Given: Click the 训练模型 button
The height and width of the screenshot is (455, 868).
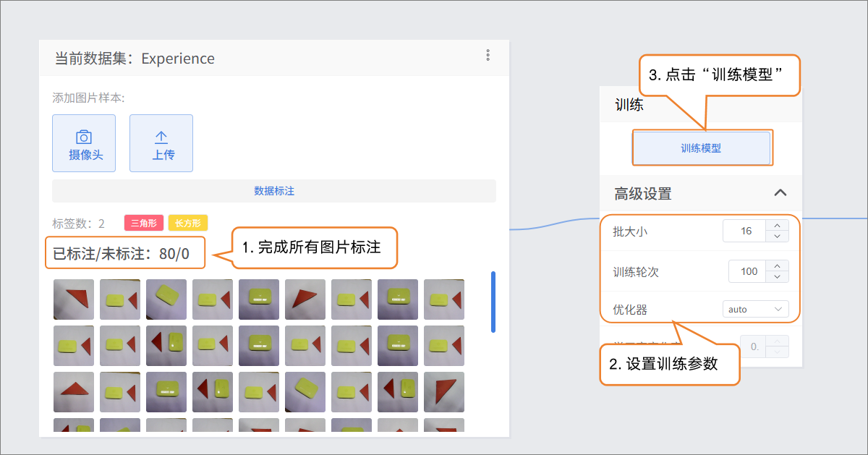Looking at the screenshot, I should 701,148.
